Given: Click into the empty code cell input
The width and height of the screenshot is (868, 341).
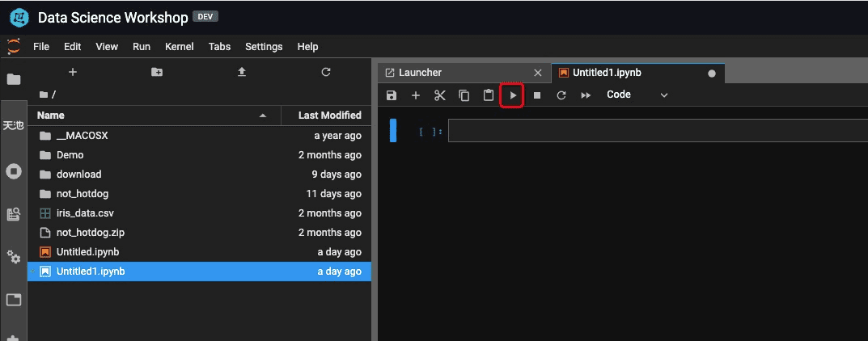Looking at the screenshot, I should click(x=658, y=130).
